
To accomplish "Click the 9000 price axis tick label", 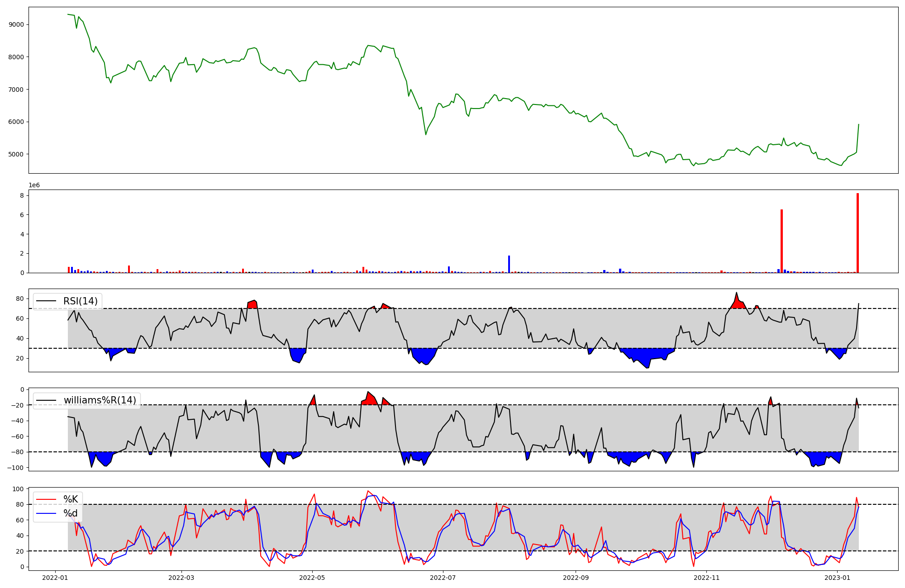I will (x=16, y=25).
